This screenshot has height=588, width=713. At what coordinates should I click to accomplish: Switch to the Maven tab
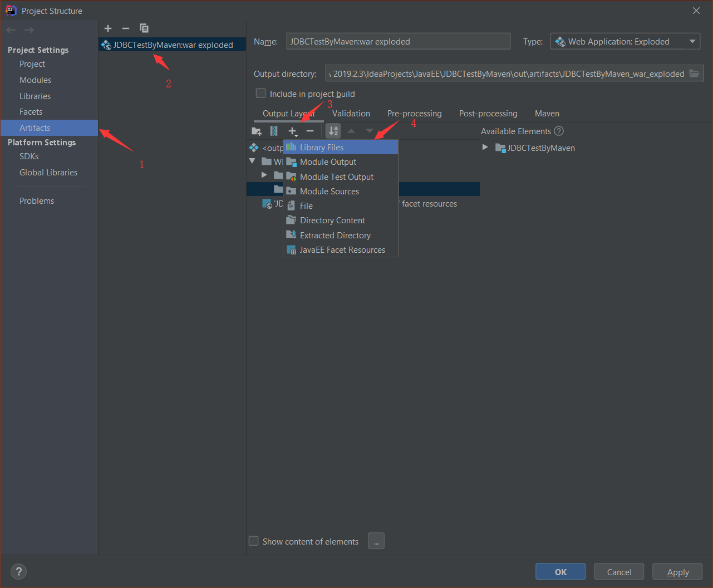point(547,113)
